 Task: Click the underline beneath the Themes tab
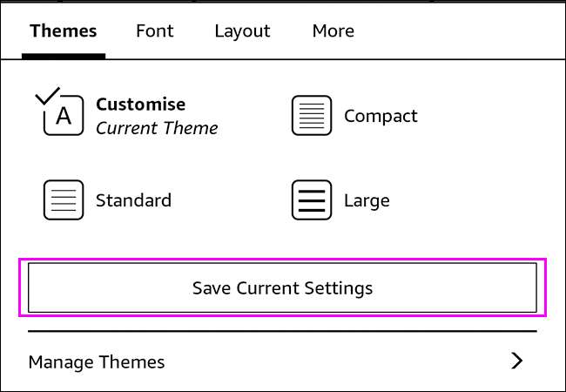(63, 56)
